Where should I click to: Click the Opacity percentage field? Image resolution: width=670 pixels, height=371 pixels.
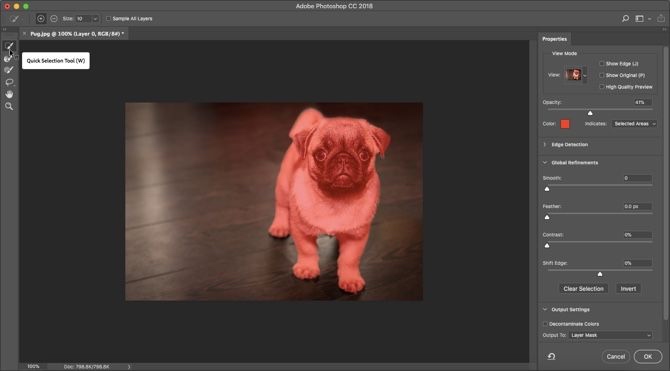click(x=643, y=102)
